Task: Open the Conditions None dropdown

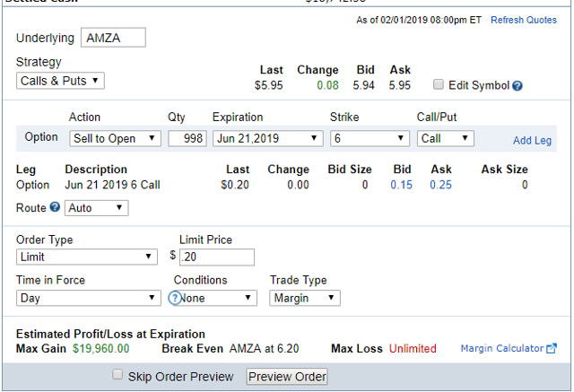Action: (x=216, y=298)
